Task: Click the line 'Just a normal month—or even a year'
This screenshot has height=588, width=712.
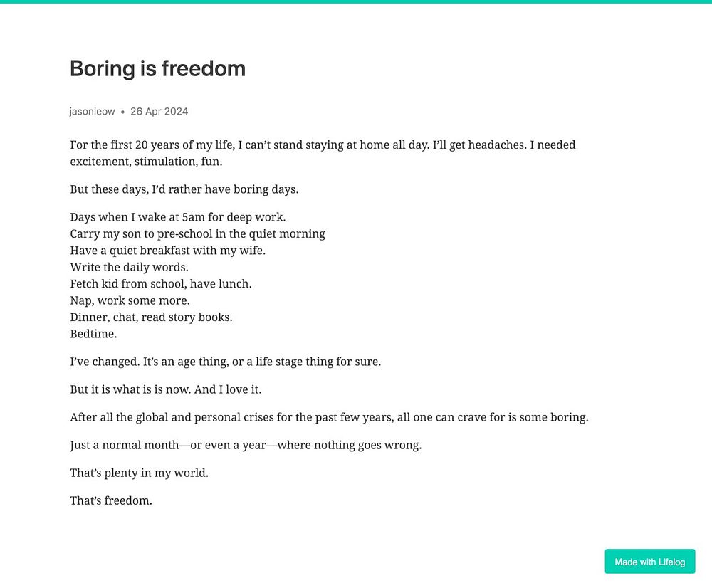Action: (246, 445)
